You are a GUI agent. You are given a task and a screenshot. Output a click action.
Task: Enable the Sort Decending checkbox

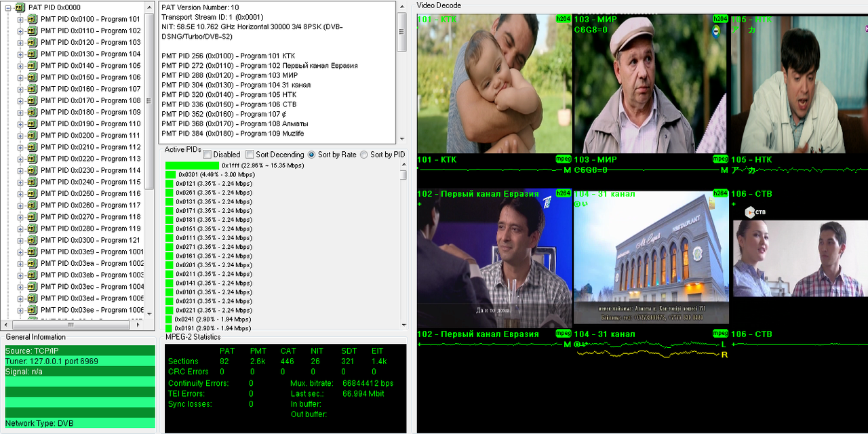coord(250,155)
